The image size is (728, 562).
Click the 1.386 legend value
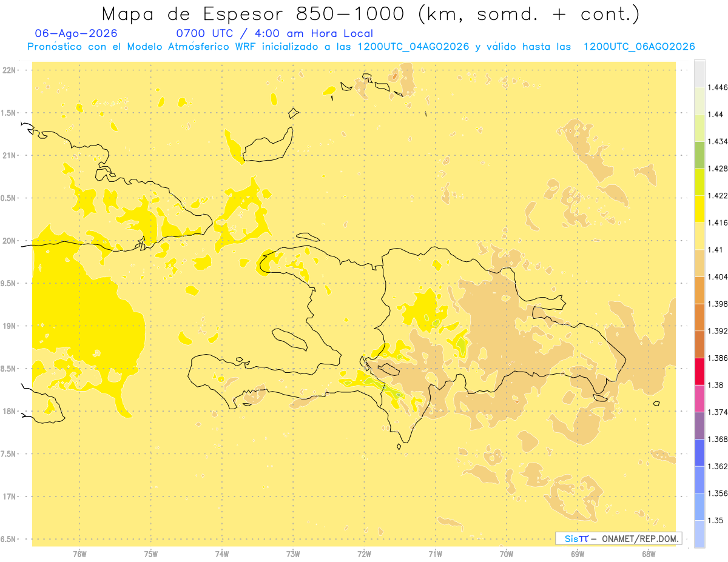pyautogui.click(x=718, y=358)
